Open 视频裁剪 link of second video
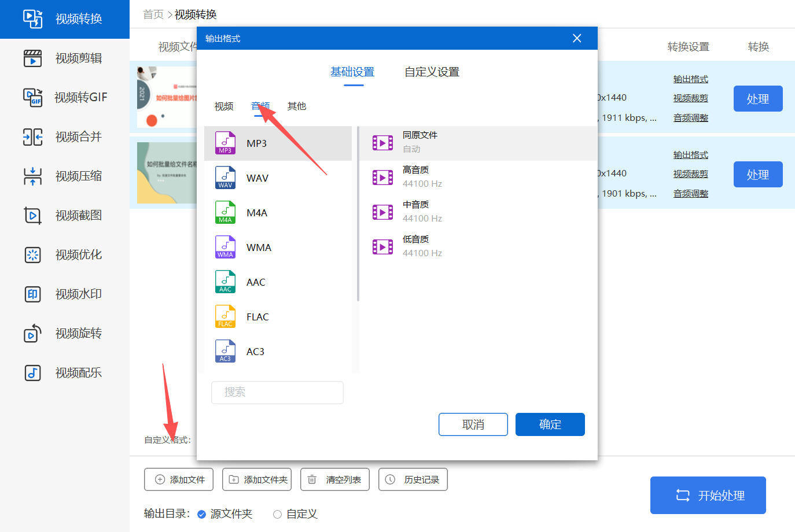The height and width of the screenshot is (532, 795). point(691,174)
